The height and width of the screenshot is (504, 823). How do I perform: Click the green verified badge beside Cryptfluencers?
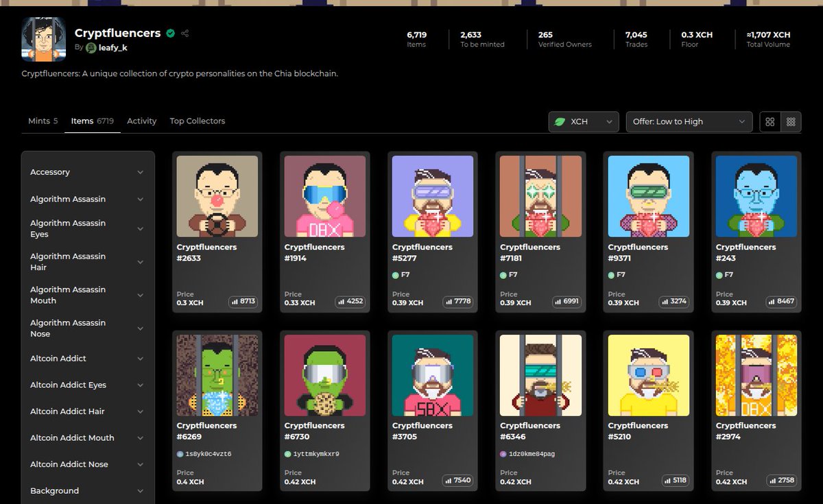(170, 33)
